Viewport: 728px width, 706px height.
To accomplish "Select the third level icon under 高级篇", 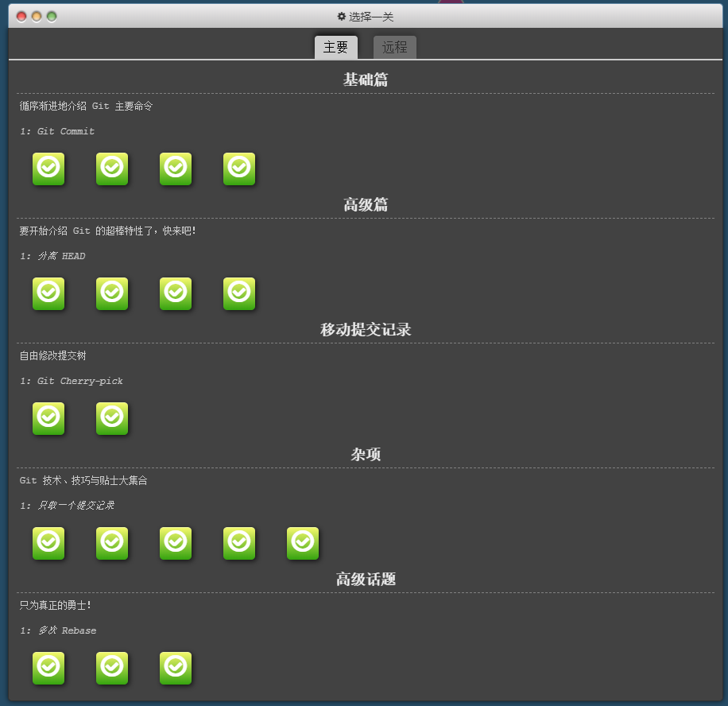I will (176, 293).
